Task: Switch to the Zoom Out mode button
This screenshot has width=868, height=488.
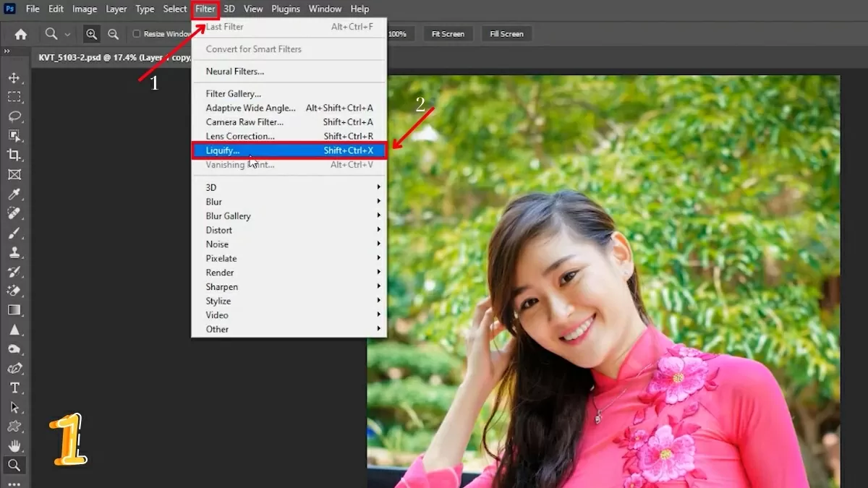Action: [113, 34]
